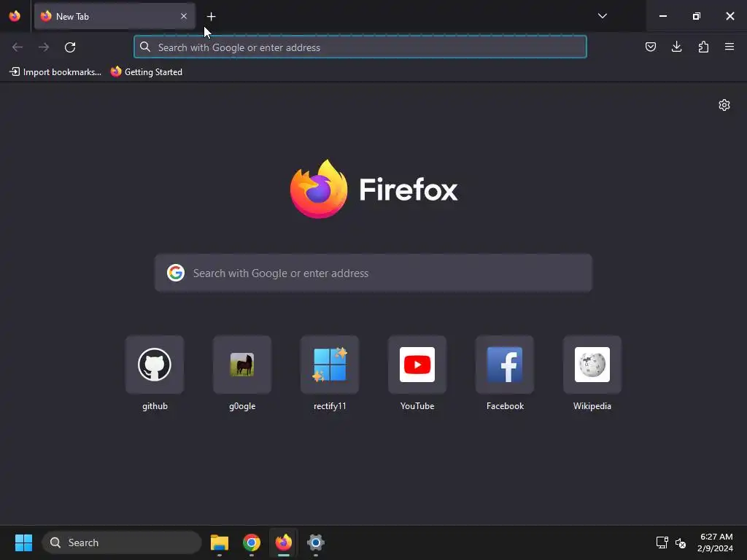Restore down the Firefox window
This screenshot has height=560, width=747.
coord(697,16)
